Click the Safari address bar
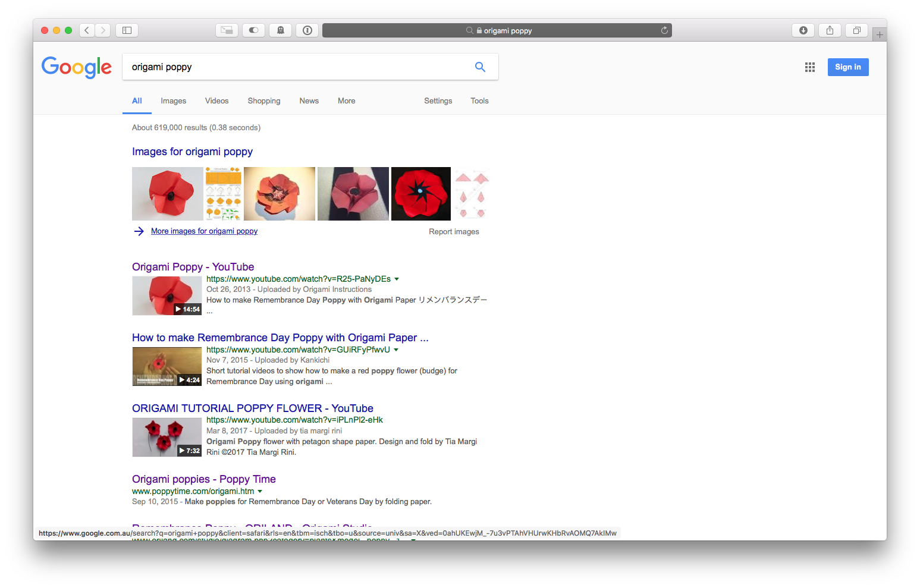The width and height of the screenshot is (920, 588). 497,30
